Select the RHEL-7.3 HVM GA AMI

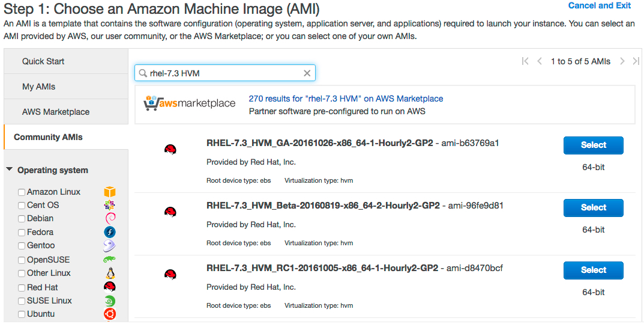[x=593, y=145]
